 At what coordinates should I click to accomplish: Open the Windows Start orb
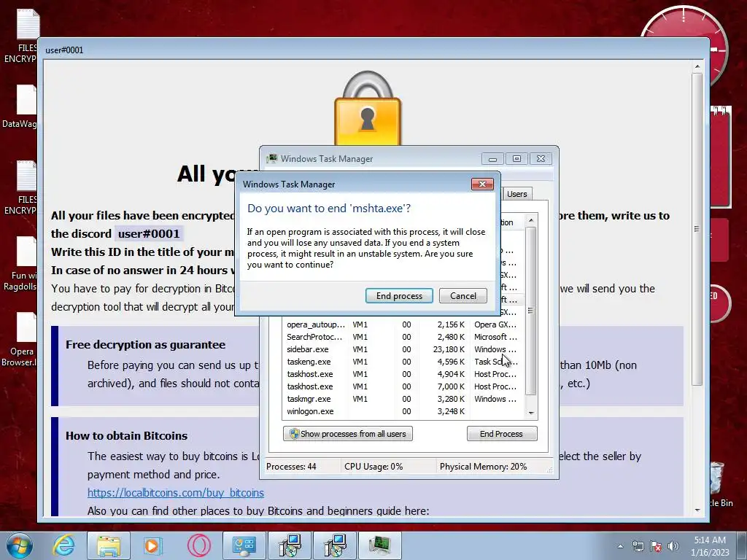click(x=19, y=545)
